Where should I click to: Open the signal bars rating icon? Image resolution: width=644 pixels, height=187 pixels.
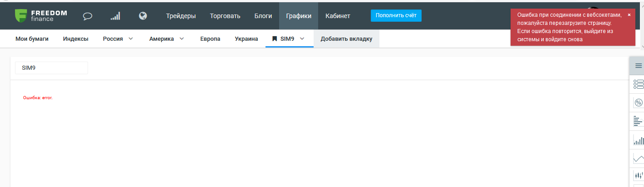[x=115, y=16]
